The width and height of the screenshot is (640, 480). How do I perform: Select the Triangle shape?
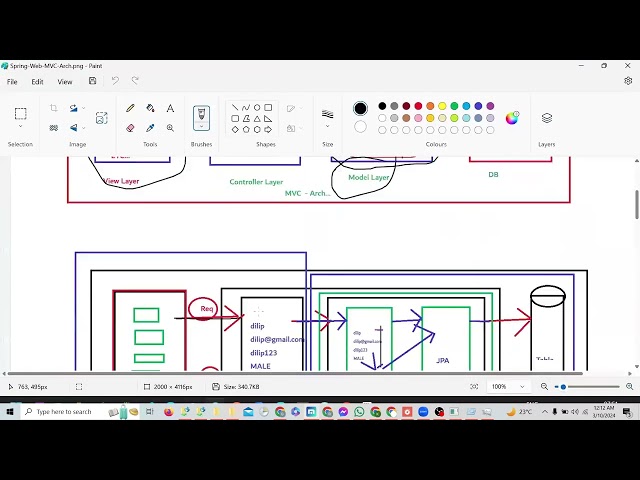[x=257, y=118]
